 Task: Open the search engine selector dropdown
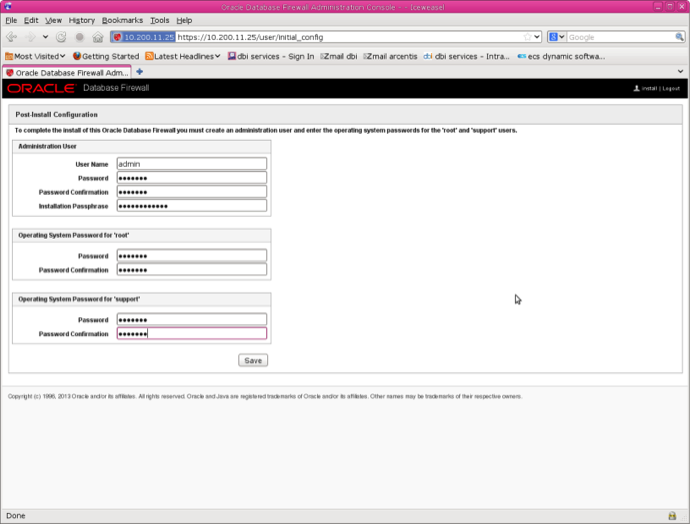tap(556, 37)
